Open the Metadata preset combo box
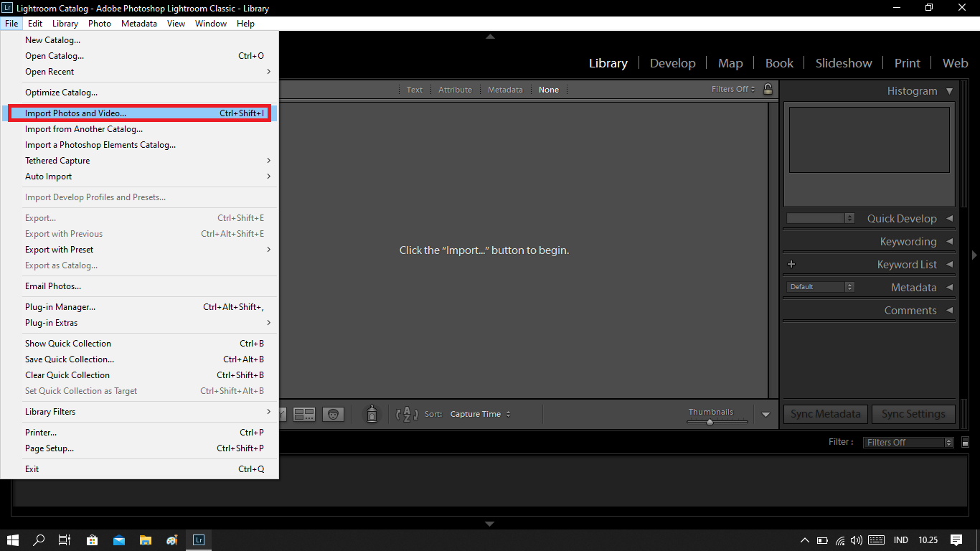The image size is (980, 551). click(819, 286)
